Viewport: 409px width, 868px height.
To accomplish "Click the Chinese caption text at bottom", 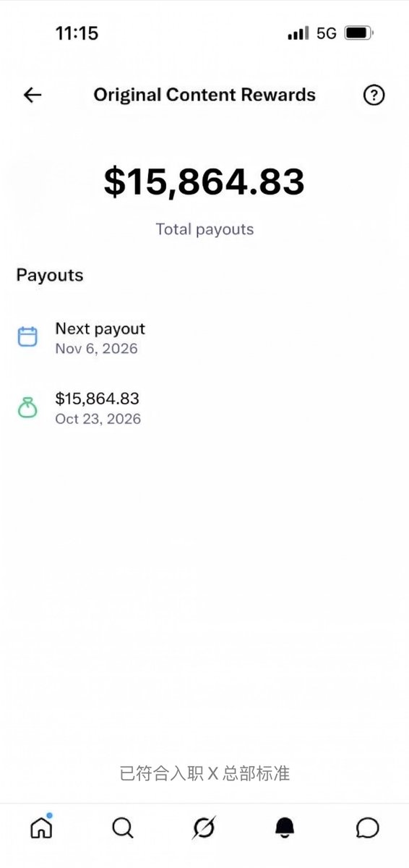I will (x=204, y=773).
